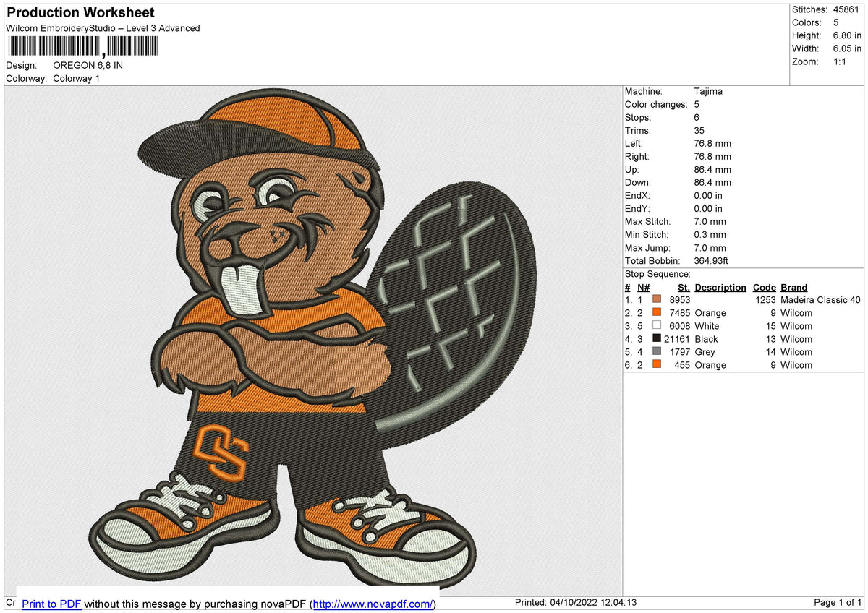Select the stitch count '1797'
Screen dimensions: 868x613
[x=680, y=352]
